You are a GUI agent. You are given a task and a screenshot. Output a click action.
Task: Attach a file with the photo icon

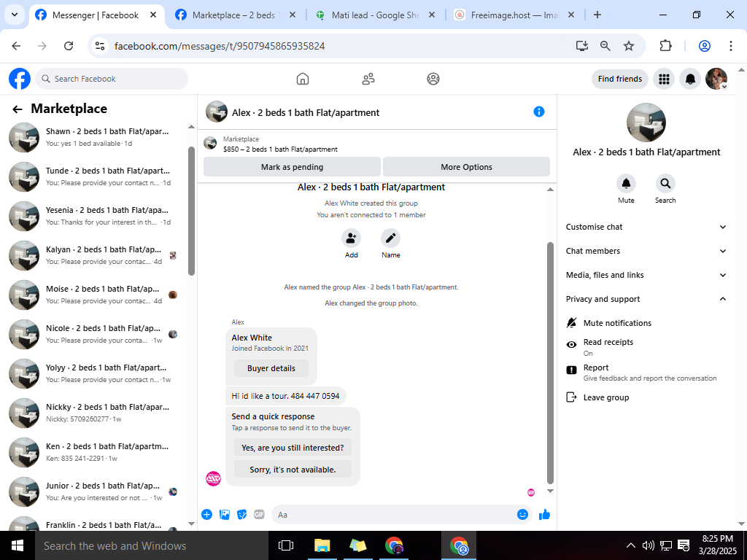point(225,514)
